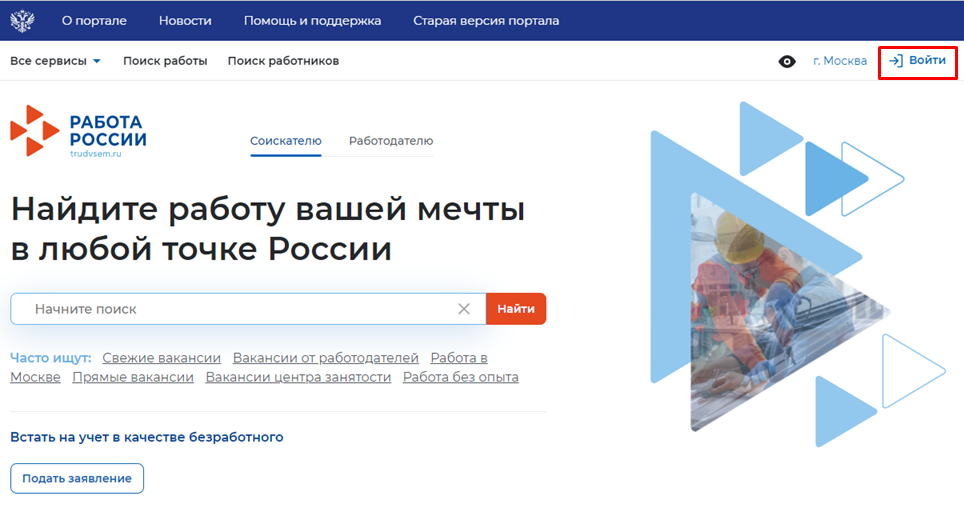Image resolution: width=964 pixels, height=512 pixels.
Task: Clear search with the X icon
Action: 464,309
